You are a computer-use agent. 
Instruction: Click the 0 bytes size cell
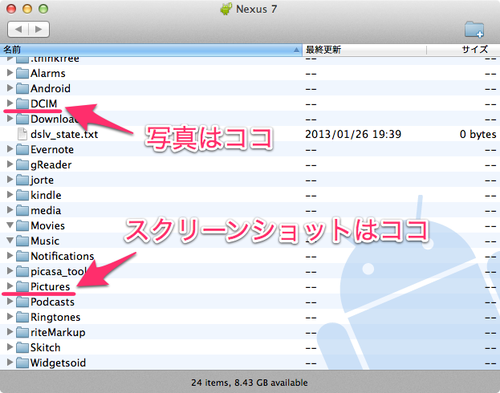tap(478, 134)
